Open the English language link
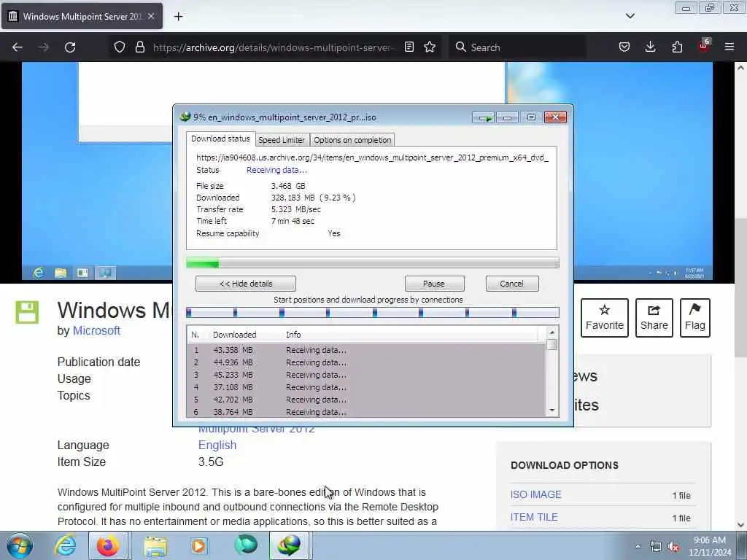Screen dimensions: 747x560 [217, 445]
